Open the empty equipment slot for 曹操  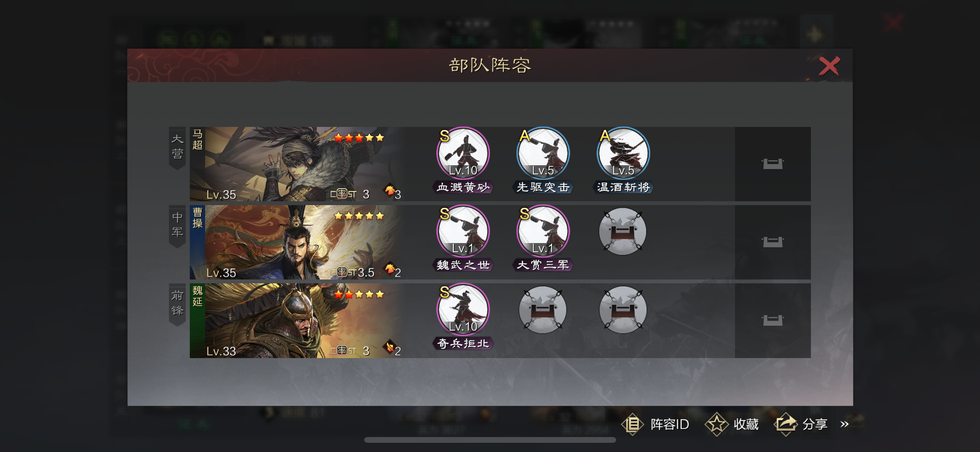(773, 242)
